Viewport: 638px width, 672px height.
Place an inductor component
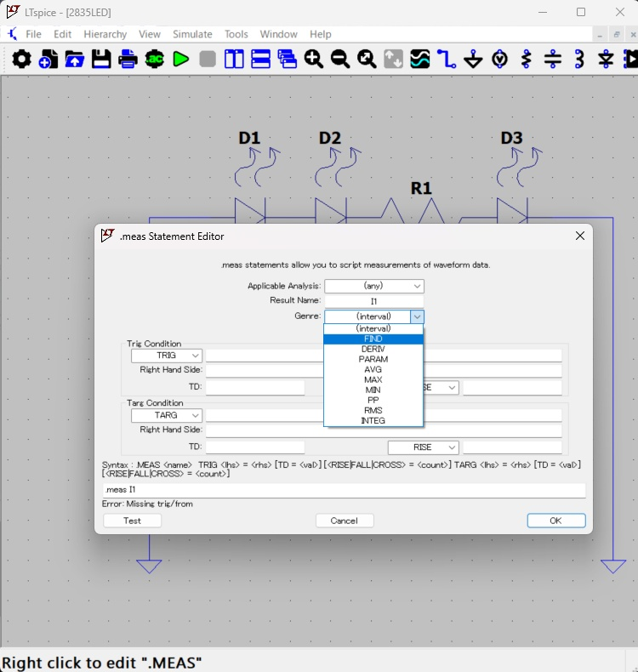[x=579, y=60]
